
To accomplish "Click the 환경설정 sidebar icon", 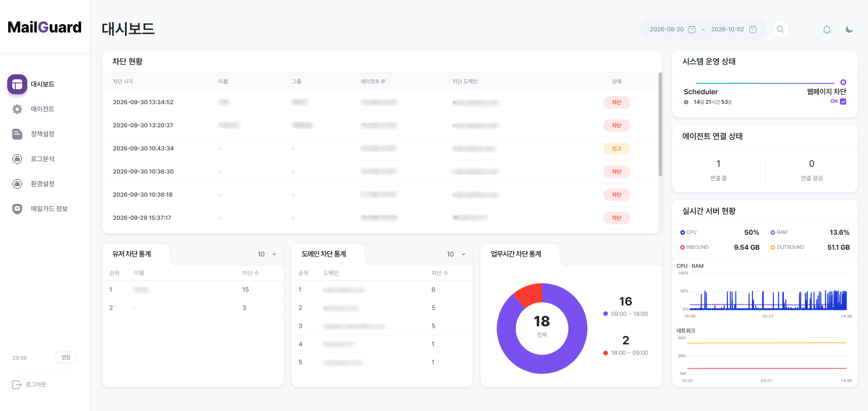I will coord(17,184).
